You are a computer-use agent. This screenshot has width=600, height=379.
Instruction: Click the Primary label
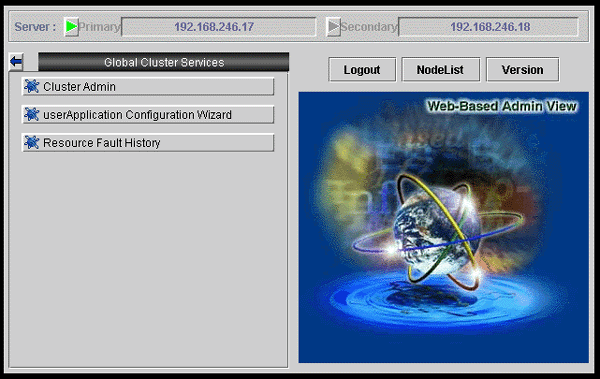click(x=99, y=27)
